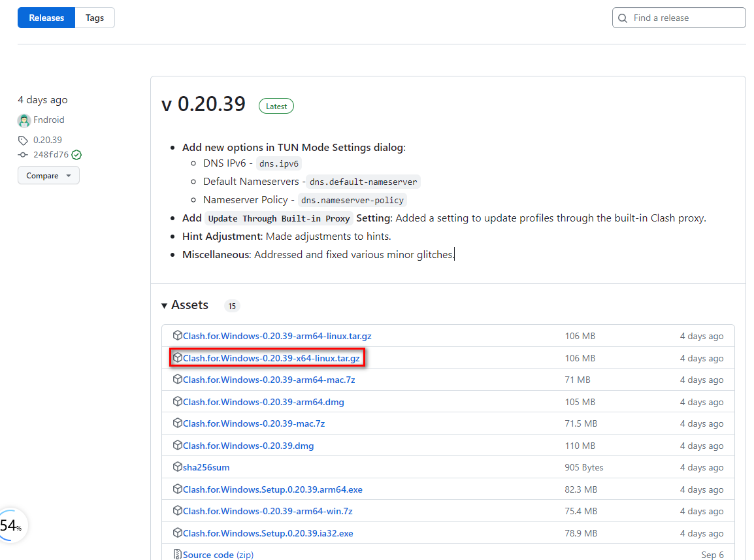Download Clash.for.Windows-0.20.39-x64-linux.tar.gz
This screenshot has height=560, width=754.
tap(271, 359)
